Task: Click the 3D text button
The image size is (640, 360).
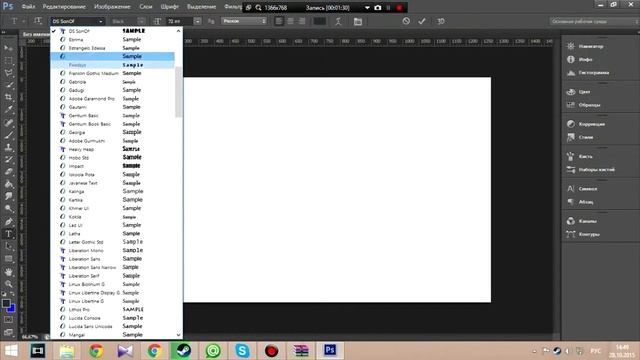Action: (x=440, y=21)
